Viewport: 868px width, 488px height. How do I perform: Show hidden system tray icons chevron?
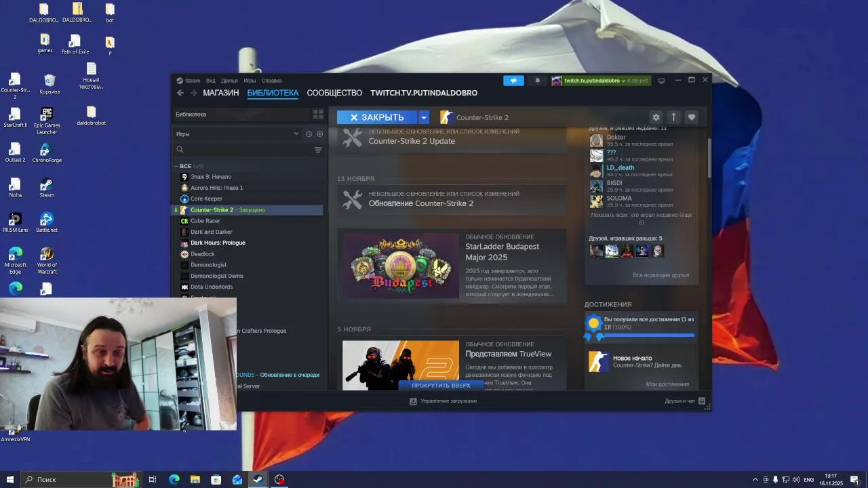[755, 479]
